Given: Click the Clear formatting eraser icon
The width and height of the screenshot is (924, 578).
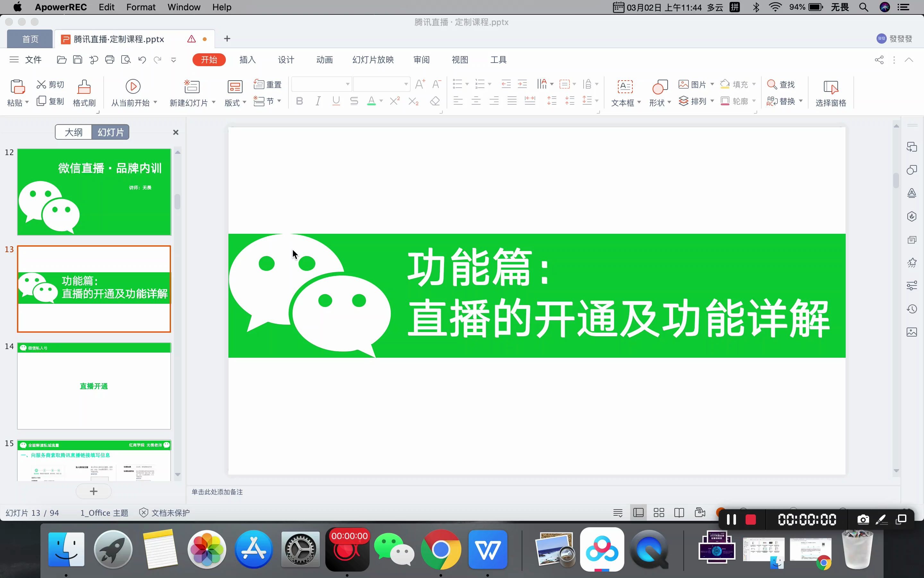Looking at the screenshot, I should pyautogui.click(x=435, y=101).
